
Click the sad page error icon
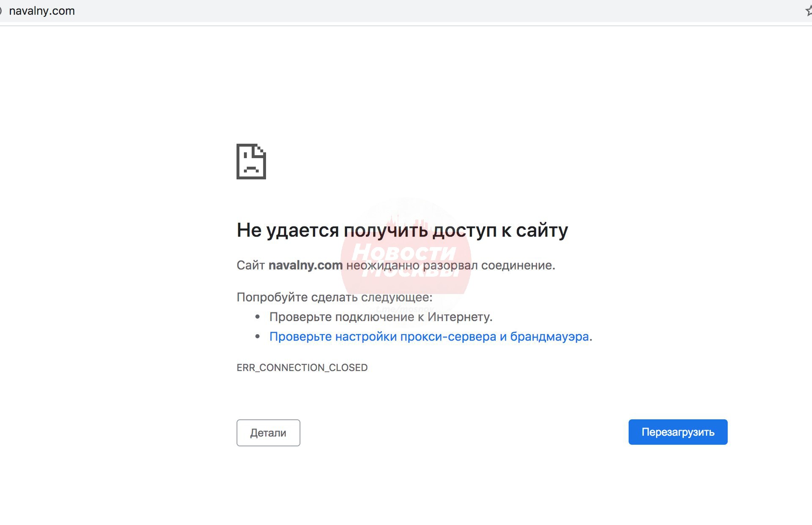pos(251,162)
